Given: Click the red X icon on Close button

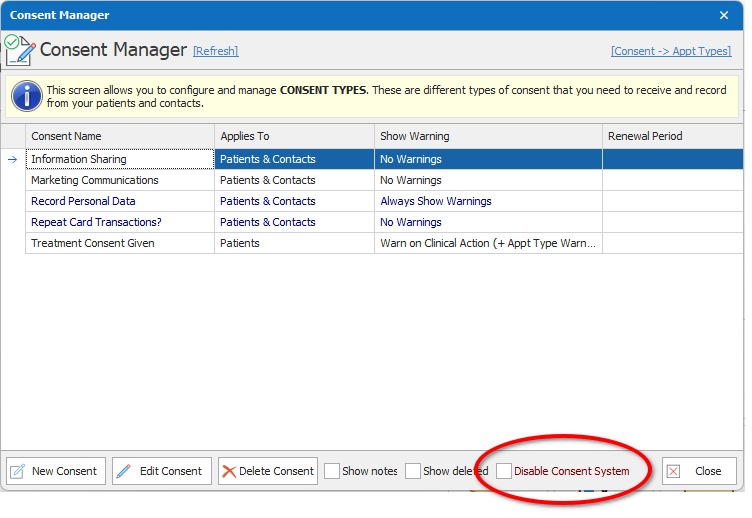Looking at the screenshot, I should pyautogui.click(x=674, y=471).
